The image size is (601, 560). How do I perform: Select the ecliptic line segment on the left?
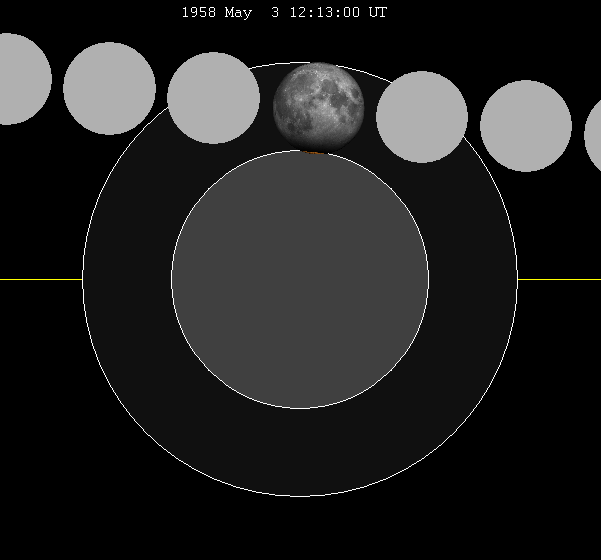pos(40,280)
